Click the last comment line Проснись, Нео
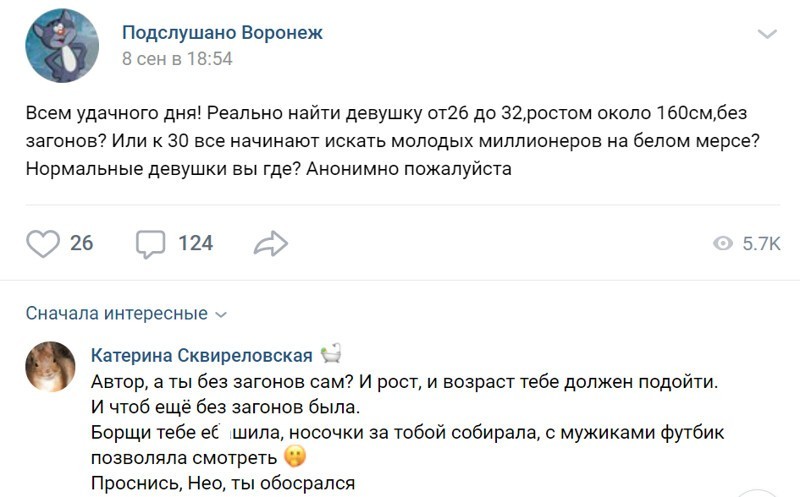Screen dimensions: 800x497 tap(223, 483)
